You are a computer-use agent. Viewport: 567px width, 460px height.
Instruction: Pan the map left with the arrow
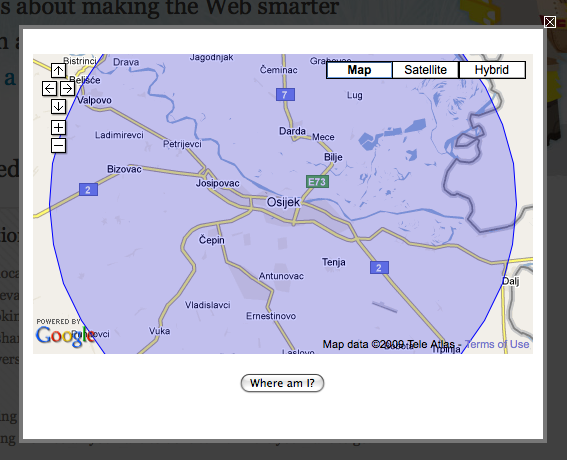(x=49, y=89)
